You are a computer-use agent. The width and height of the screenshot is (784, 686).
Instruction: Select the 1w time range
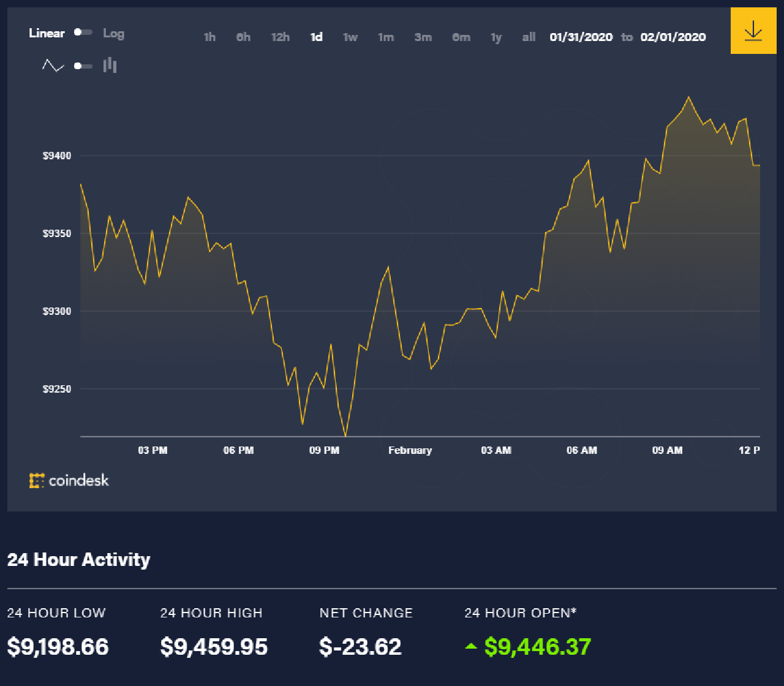click(350, 37)
